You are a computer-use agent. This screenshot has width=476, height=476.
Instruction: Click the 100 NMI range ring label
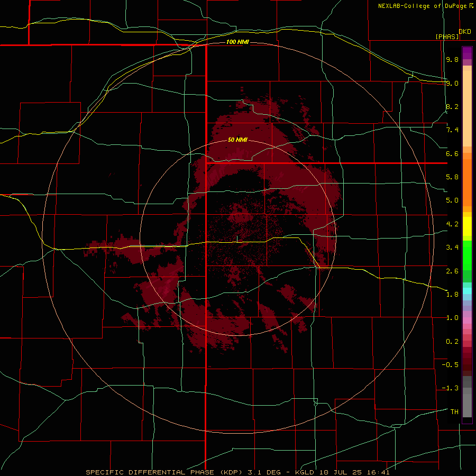click(237, 42)
